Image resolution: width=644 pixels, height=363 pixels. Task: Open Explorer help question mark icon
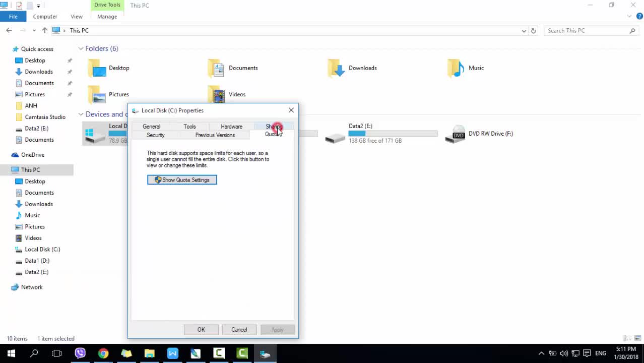point(639,17)
